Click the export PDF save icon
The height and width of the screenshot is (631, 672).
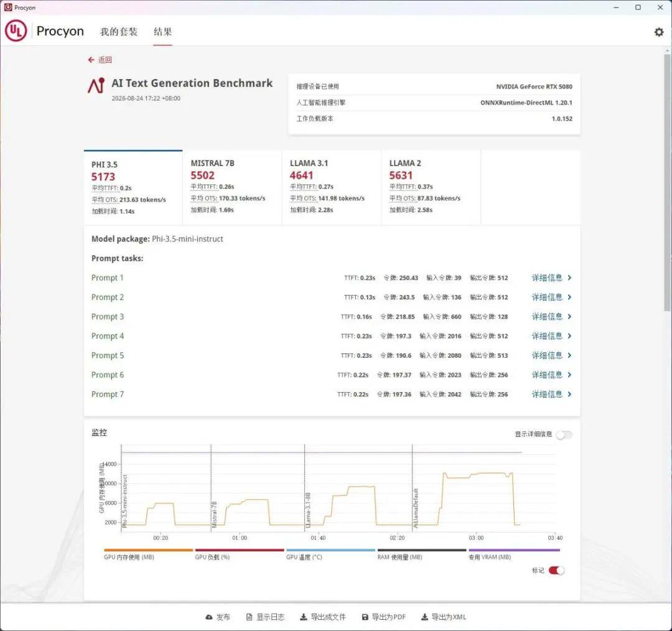coord(365,617)
